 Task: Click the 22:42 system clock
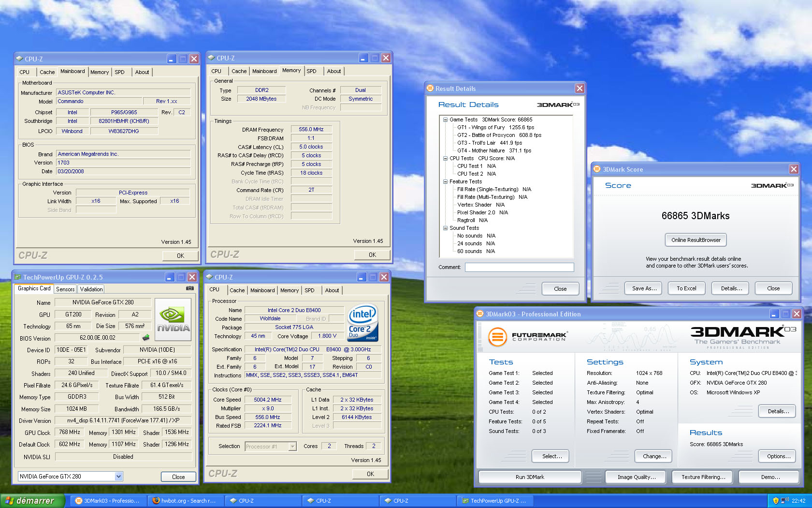click(798, 501)
